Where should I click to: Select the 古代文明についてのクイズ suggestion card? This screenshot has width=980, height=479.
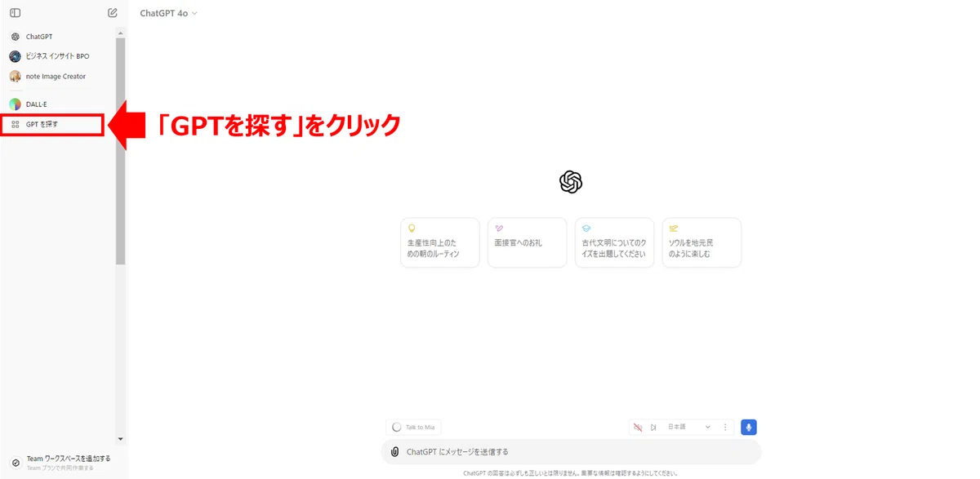(x=614, y=242)
